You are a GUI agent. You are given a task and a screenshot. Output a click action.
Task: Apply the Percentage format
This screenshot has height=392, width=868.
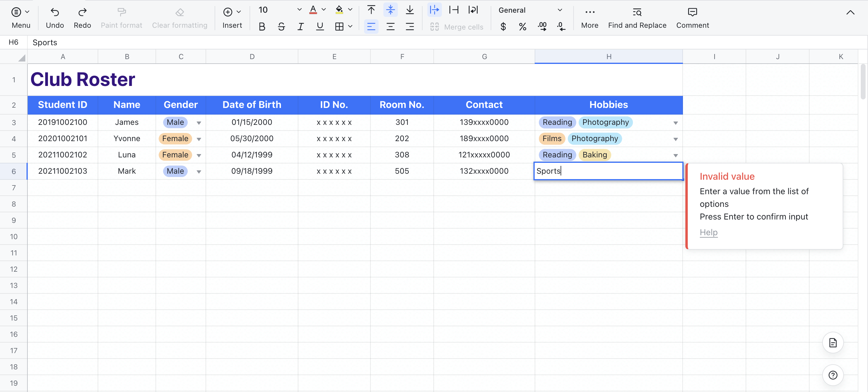tap(523, 27)
